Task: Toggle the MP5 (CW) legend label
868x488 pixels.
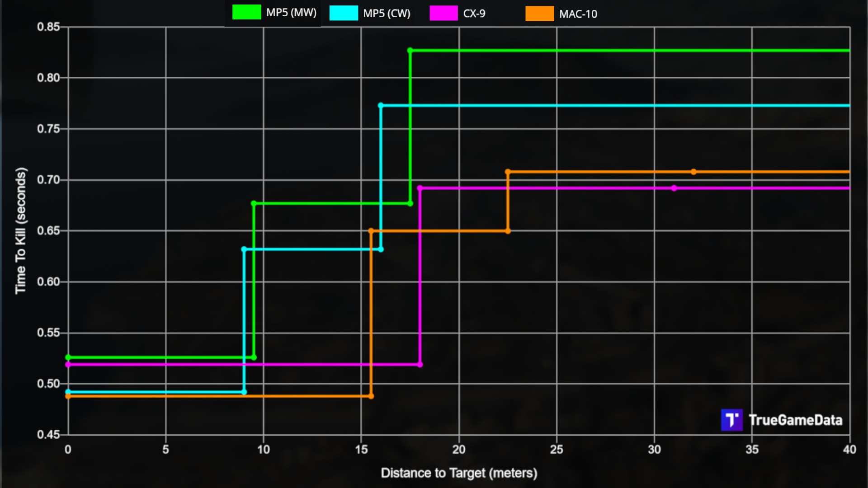Action: 387,14
